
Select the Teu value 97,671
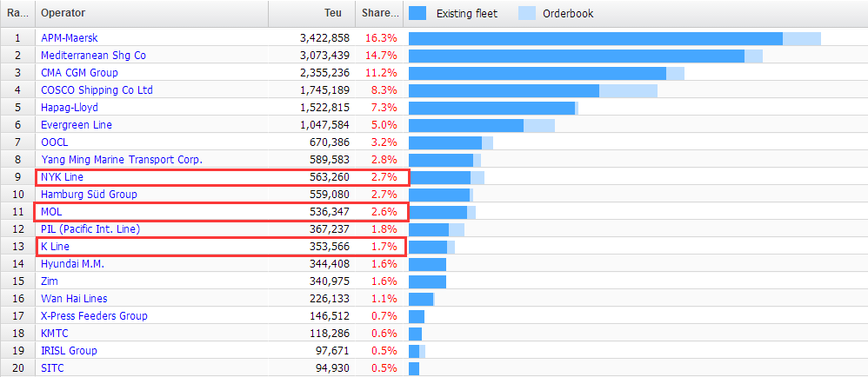point(332,351)
